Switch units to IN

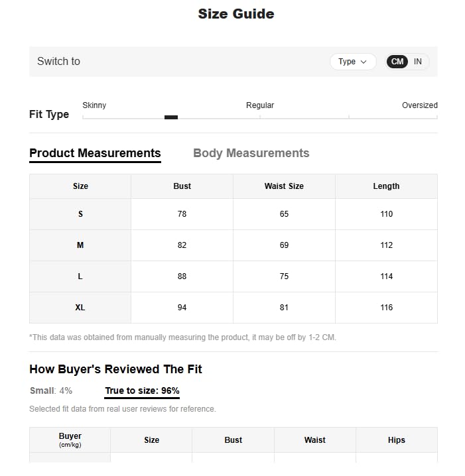(x=418, y=62)
